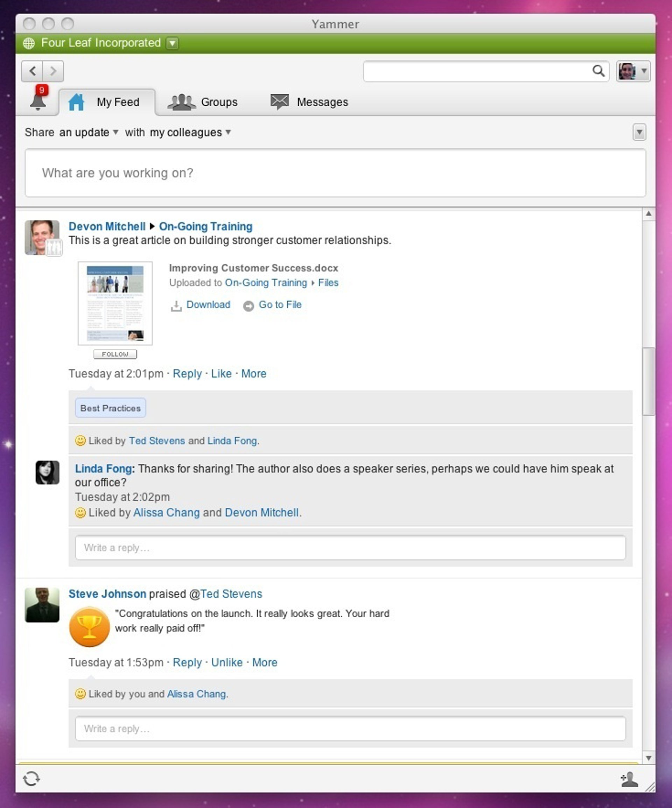Open the Messages tab

309,102
